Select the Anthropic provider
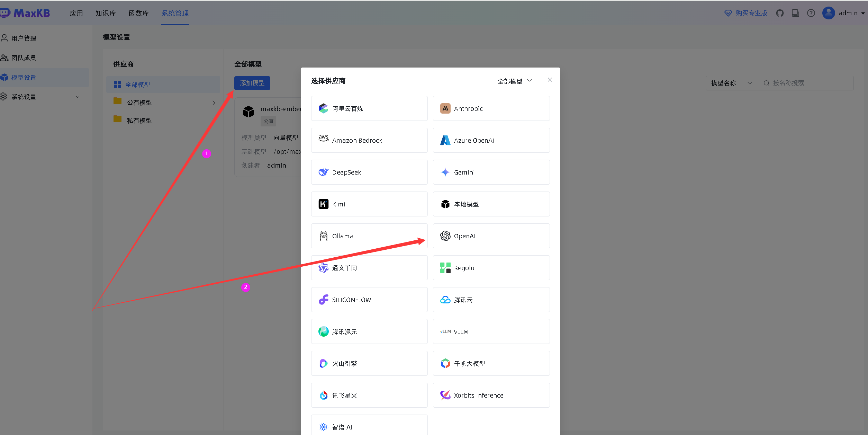868x435 pixels. tap(491, 108)
